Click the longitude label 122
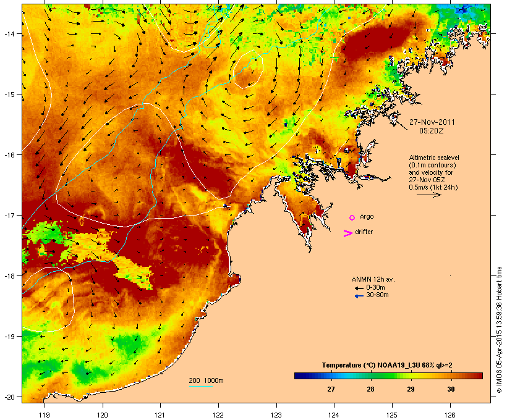The image size is (507, 420). tap(218, 415)
